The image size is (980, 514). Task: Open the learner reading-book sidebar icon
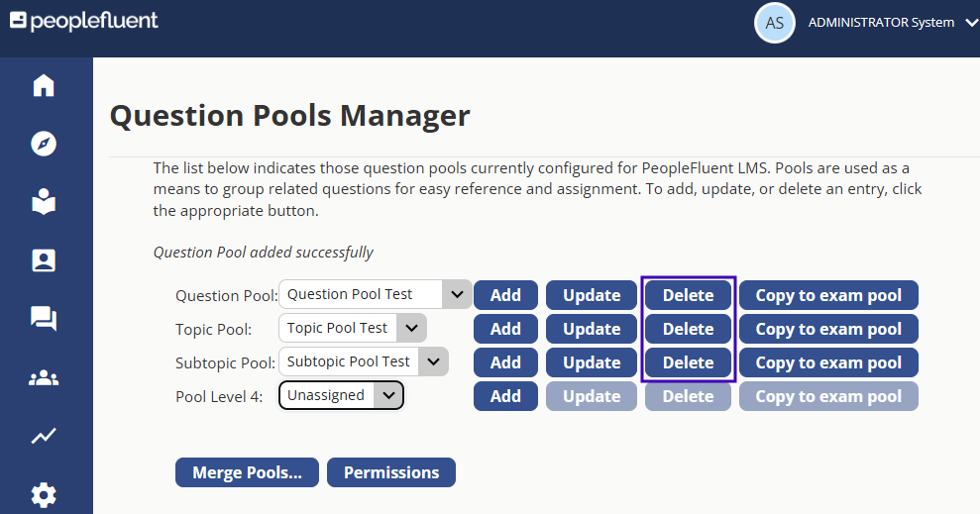click(44, 202)
